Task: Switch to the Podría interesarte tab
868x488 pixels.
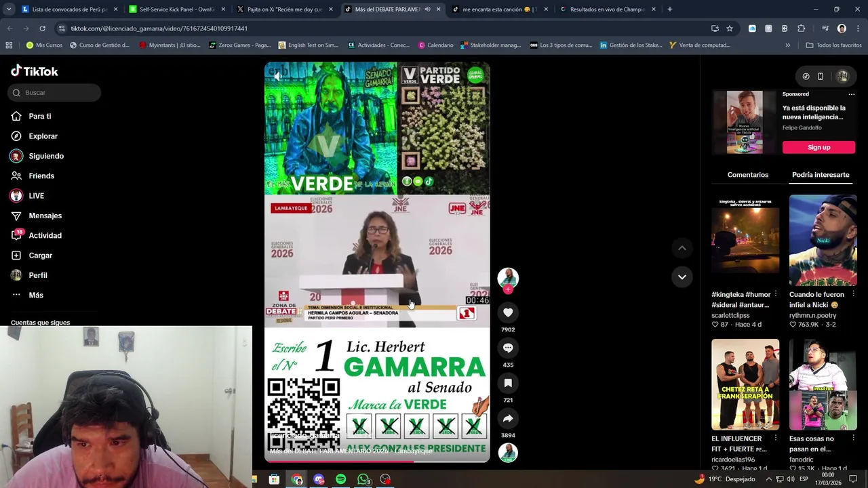Action: [821, 175]
